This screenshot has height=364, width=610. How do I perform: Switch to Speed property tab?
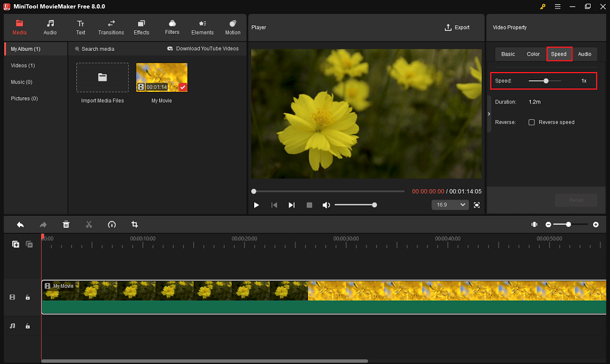(x=559, y=54)
